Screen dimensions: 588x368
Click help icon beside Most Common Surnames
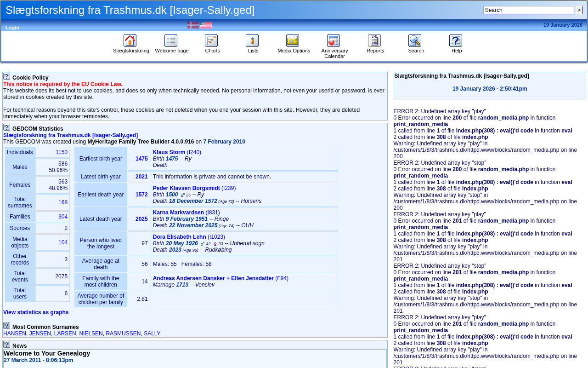point(6,326)
